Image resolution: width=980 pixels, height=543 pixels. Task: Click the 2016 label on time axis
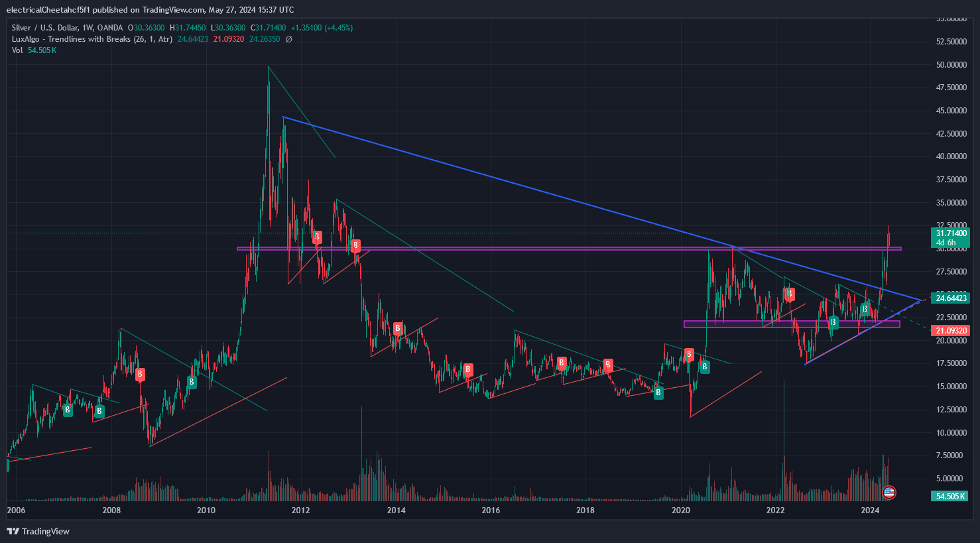491,510
